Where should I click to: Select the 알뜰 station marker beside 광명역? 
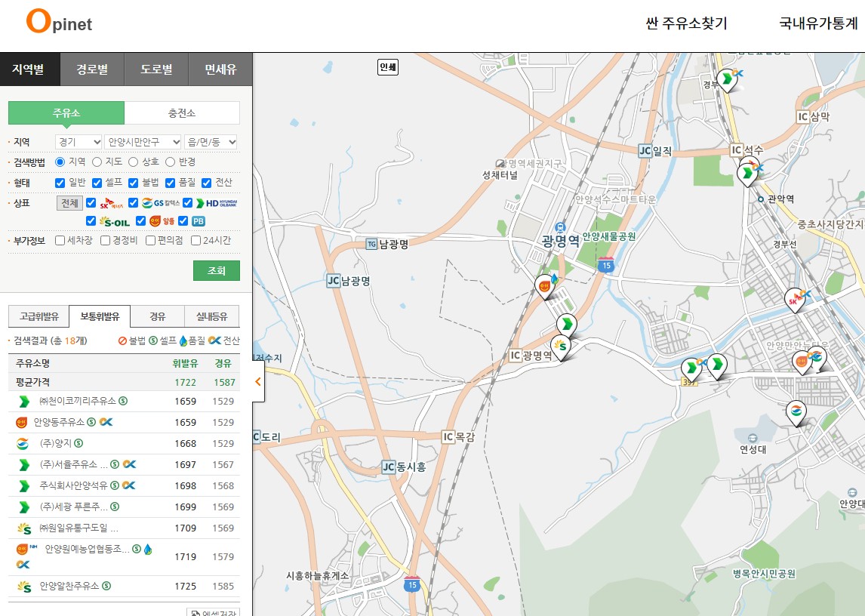[x=544, y=286]
